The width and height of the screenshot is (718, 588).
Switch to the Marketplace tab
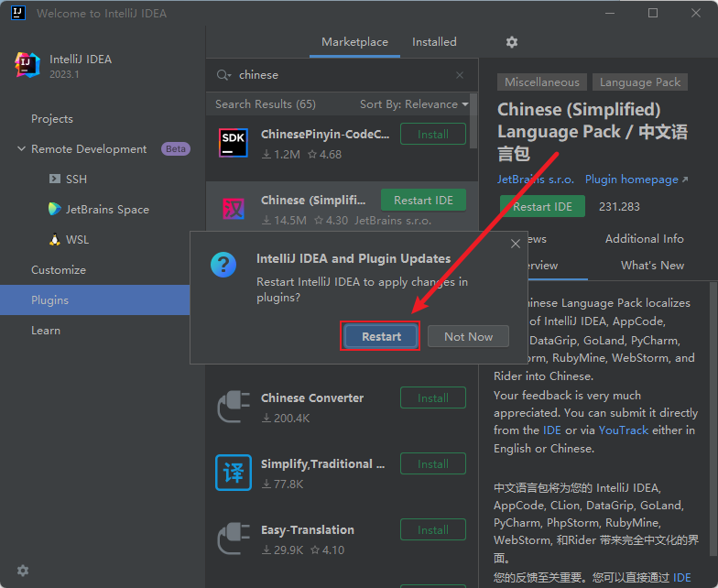click(x=355, y=42)
